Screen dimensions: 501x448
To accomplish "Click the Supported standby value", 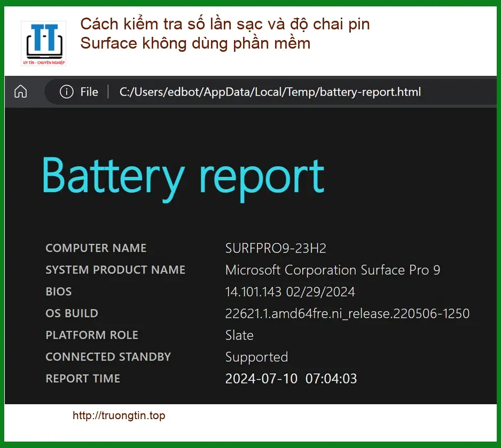I will pos(256,357).
